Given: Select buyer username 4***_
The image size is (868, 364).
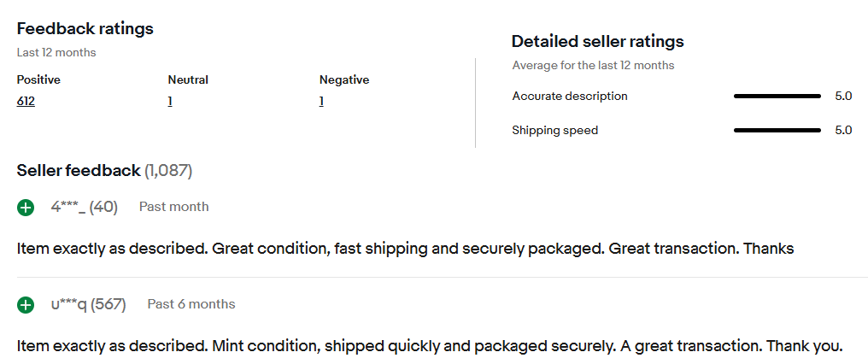Looking at the screenshot, I should 67,207.
